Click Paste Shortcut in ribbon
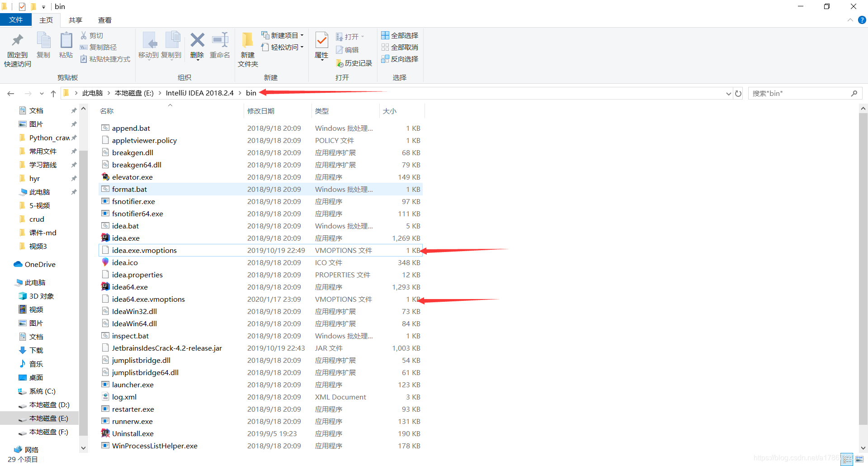868x466 pixels. coord(105,59)
